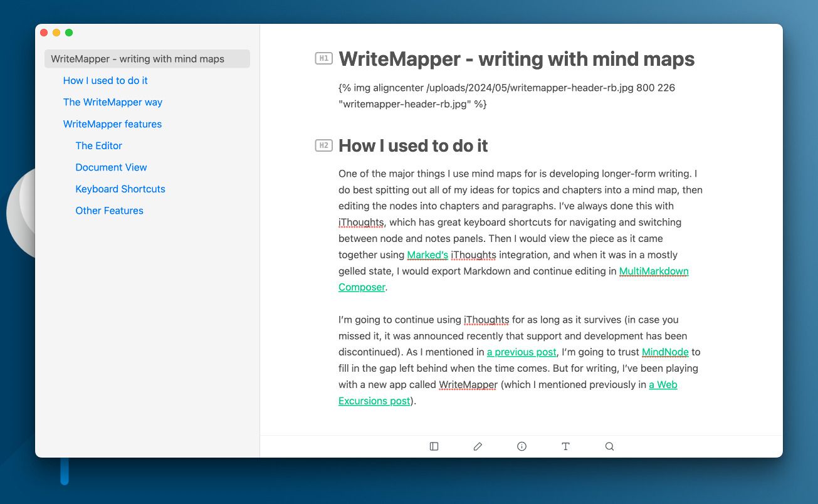Select the pencil editing icon

tap(478, 446)
